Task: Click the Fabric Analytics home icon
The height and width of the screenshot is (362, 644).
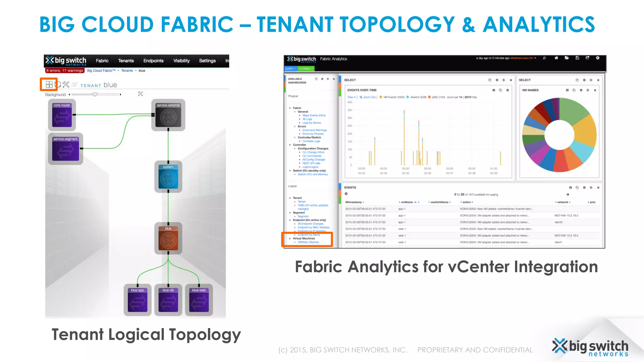Action: pyautogui.click(x=556, y=58)
